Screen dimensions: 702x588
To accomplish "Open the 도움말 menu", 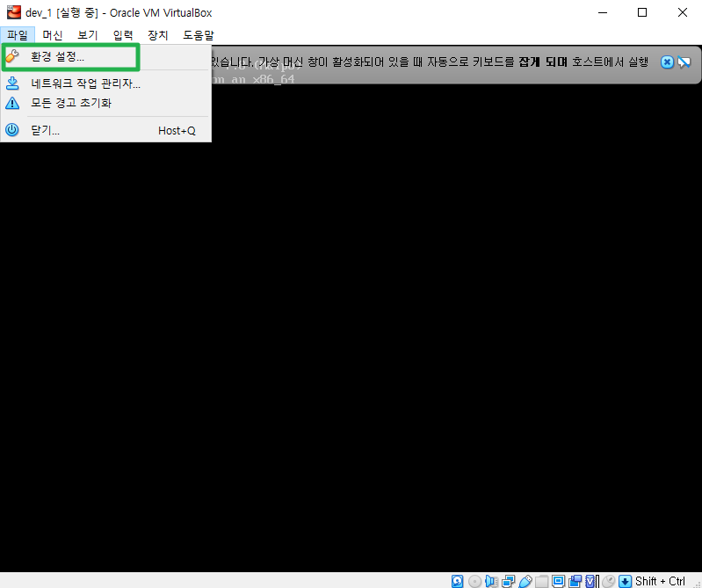I will point(199,35).
